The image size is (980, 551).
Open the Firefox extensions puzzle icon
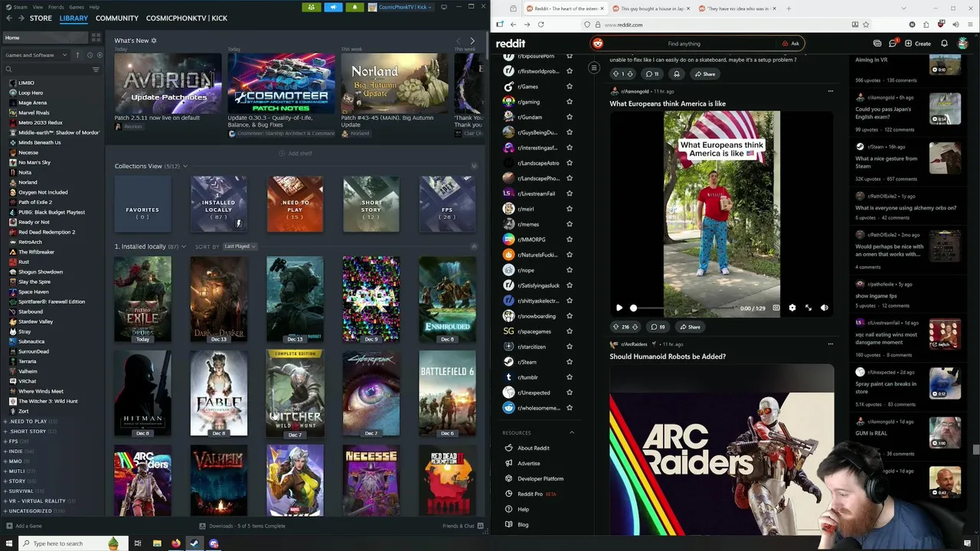tap(926, 24)
